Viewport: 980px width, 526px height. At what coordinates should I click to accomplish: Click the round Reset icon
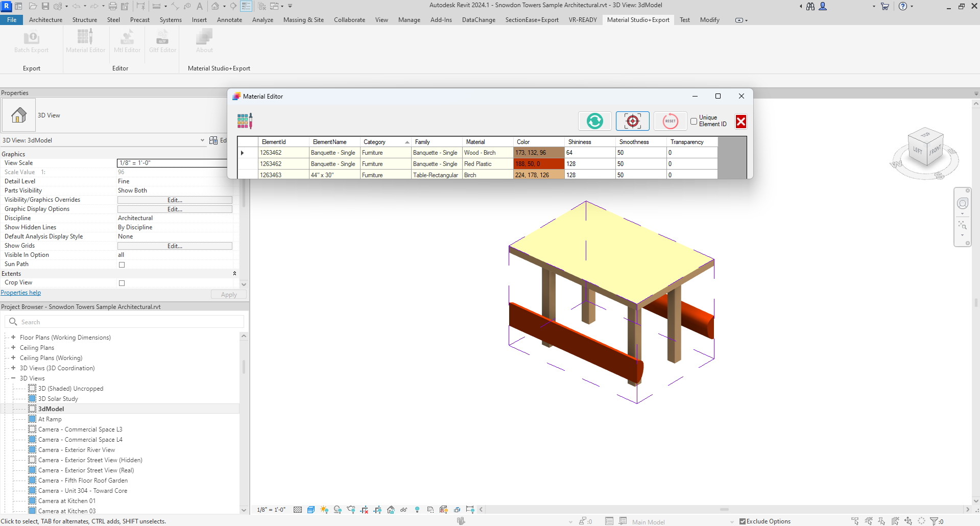[x=670, y=121]
